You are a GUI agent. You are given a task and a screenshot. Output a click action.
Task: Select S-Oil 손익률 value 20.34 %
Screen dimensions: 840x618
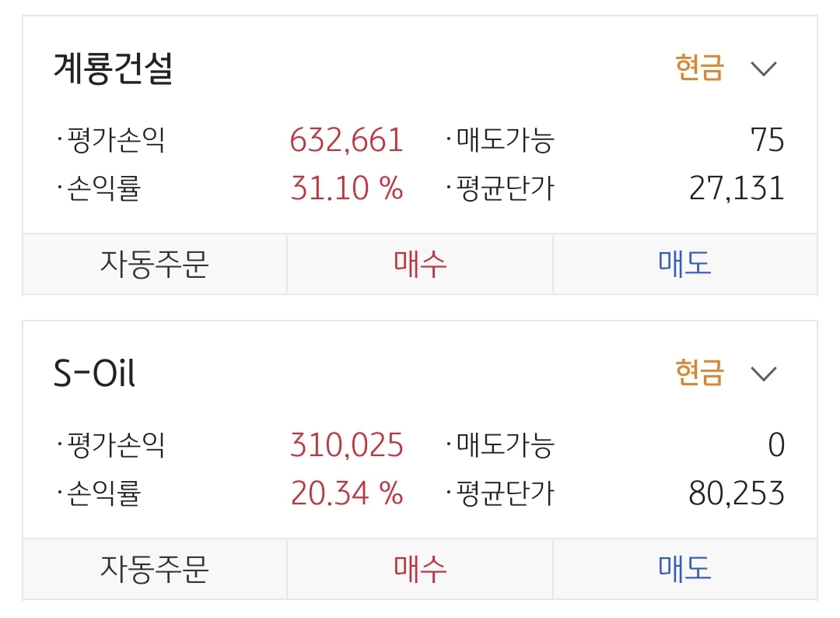(347, 493)
